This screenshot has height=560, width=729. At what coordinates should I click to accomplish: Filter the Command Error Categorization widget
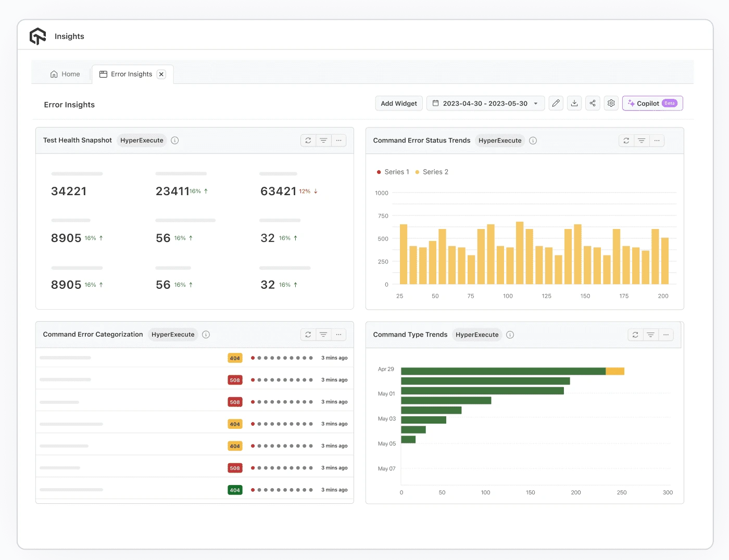(x=323, y=335)
